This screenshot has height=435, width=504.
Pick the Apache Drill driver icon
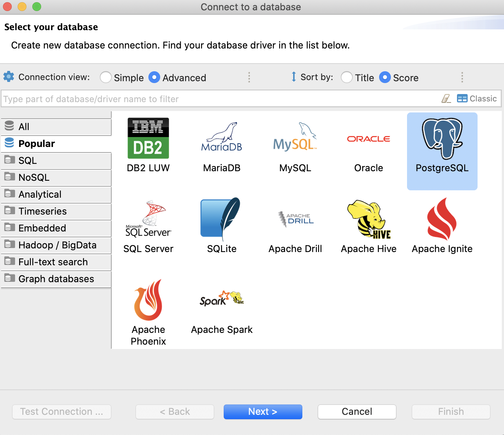click(296, 219)
